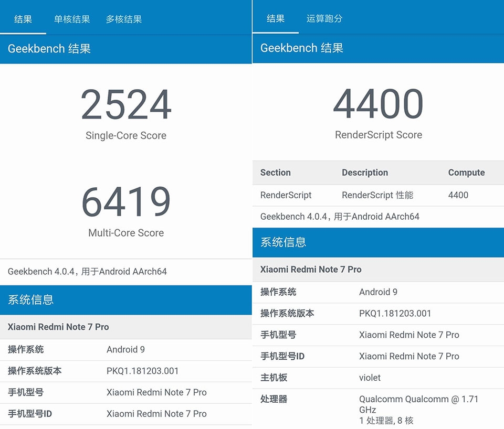Select Xiaomi Redmi Note 7 Pro heading on right
The image size is (504, 429).
click(x=311, y=270)
